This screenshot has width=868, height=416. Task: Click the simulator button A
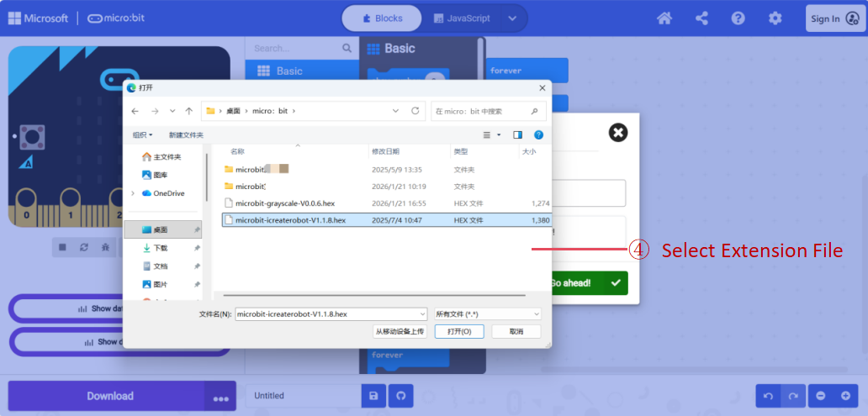pos(32,137)
